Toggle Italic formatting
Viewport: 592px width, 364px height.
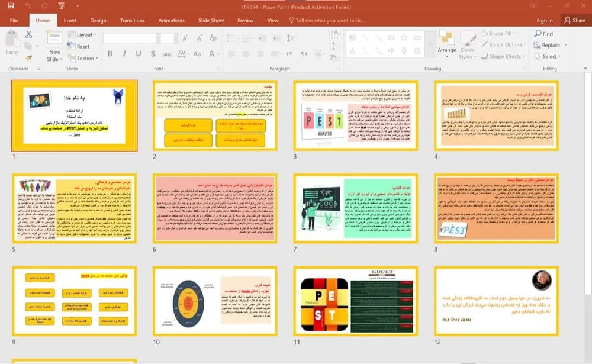click(124, 54)
